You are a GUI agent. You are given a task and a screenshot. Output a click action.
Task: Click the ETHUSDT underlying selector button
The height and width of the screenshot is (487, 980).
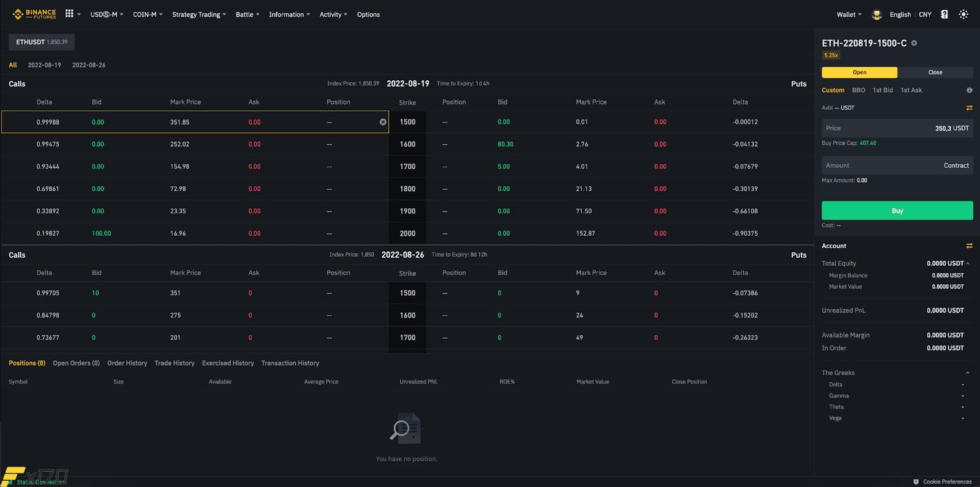[42, 42]
